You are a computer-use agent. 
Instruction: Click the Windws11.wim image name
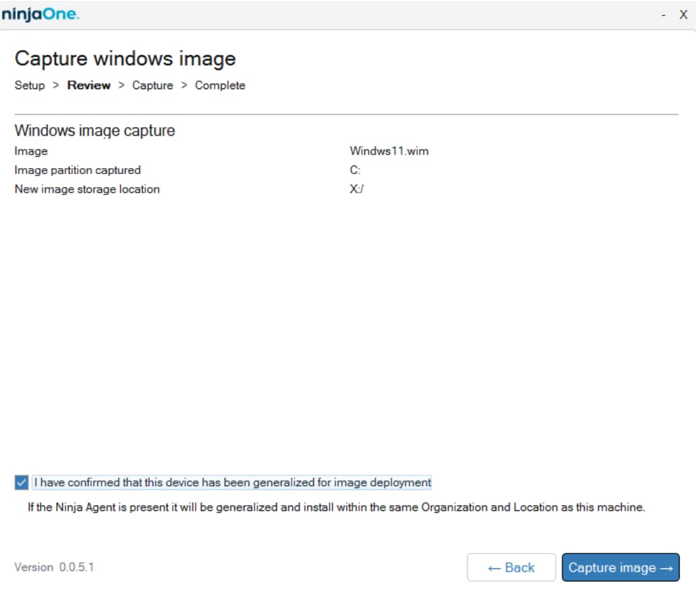(389, 151)
